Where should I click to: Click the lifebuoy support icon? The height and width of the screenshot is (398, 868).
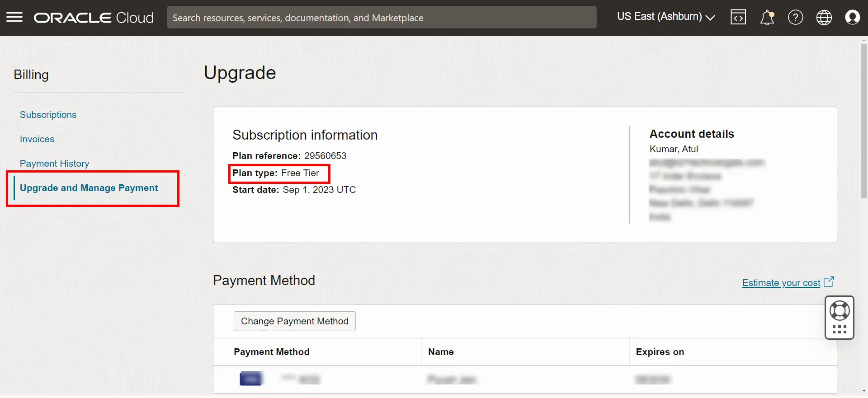840,311
